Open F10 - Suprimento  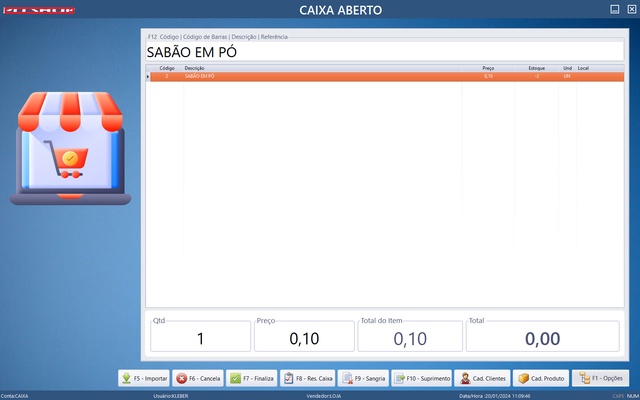[x=422, y=378]
